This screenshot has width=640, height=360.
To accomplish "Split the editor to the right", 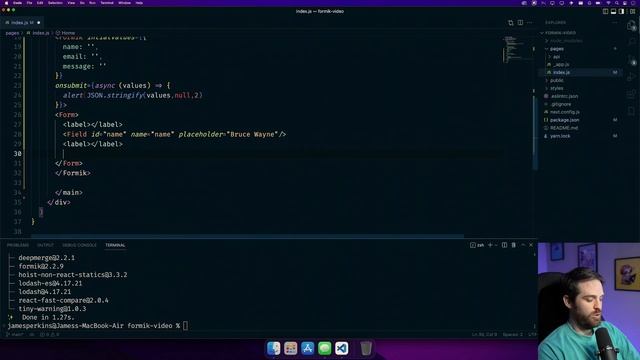I will [520, 23].
